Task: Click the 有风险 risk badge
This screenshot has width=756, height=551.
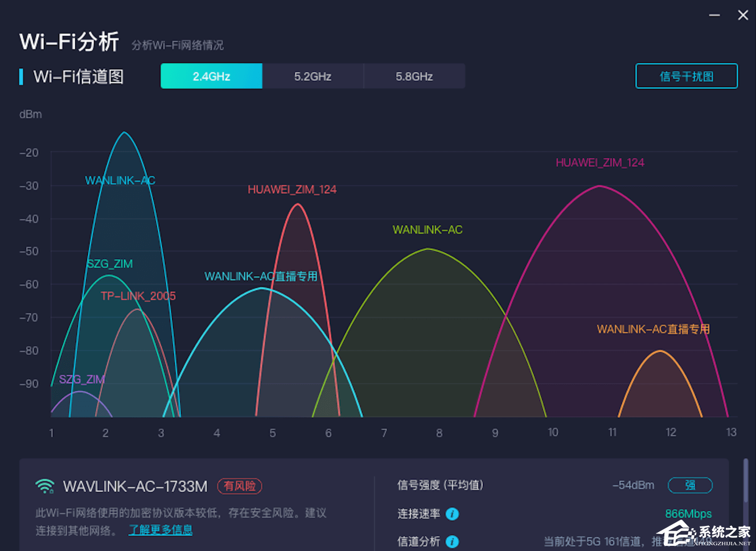Action: point(240,486)
